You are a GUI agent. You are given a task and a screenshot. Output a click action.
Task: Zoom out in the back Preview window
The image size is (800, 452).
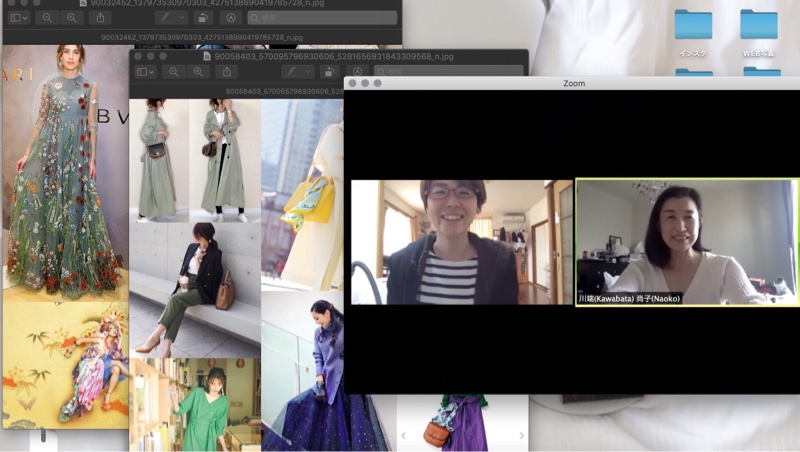click(x=47, y=18)
